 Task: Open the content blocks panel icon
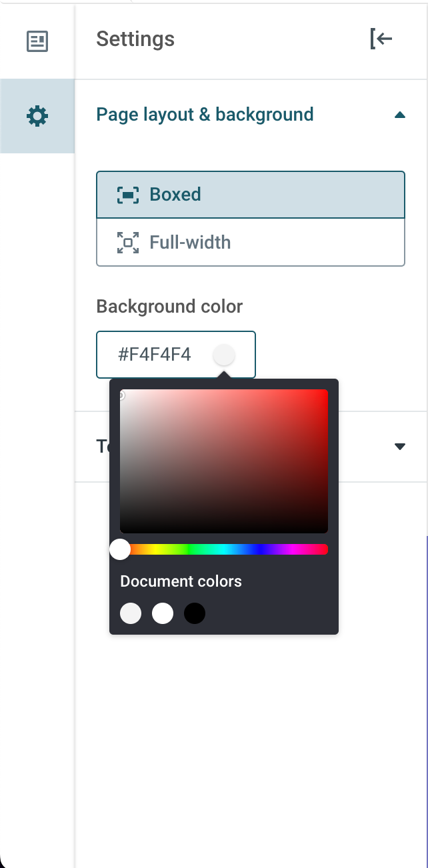pyautogui.click(x=37, y=41)
